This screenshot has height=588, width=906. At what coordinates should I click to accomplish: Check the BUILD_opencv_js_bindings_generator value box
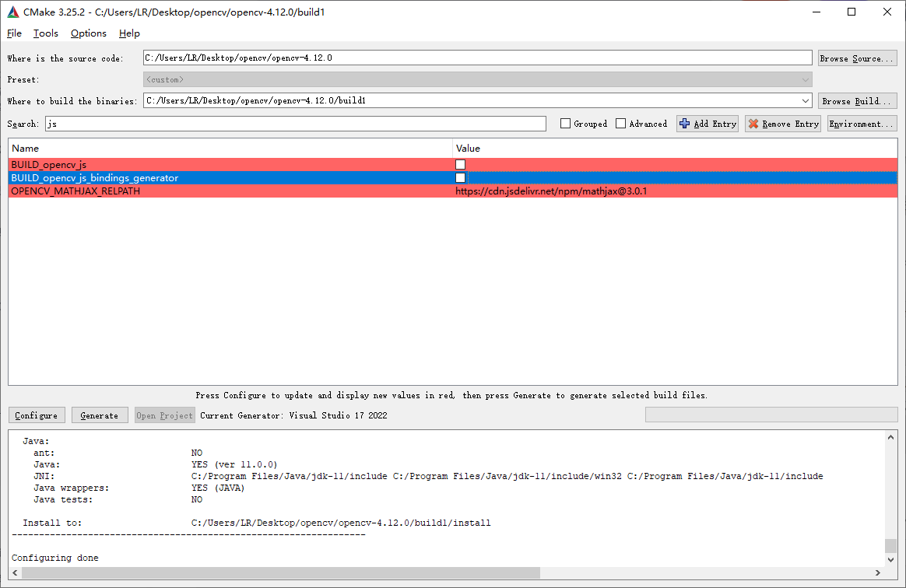click(x=461, y=178)
